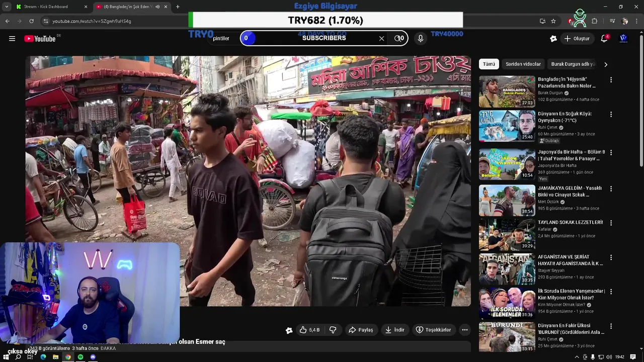This screenshot has width=644, height=362.
Task: Open options for JAMAİKAYA GELDİM video
Action: pyautogui.click(x=611, y=189)
